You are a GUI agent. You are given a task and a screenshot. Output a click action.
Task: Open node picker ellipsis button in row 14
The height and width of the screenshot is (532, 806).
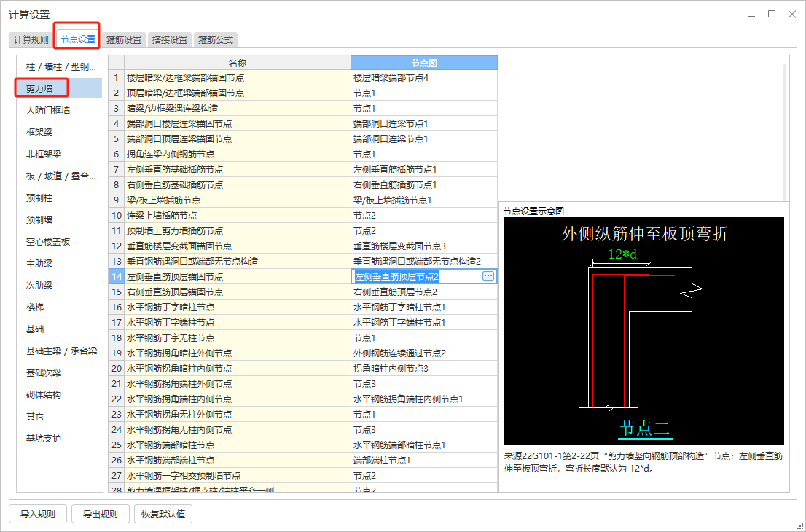[488, 276]
